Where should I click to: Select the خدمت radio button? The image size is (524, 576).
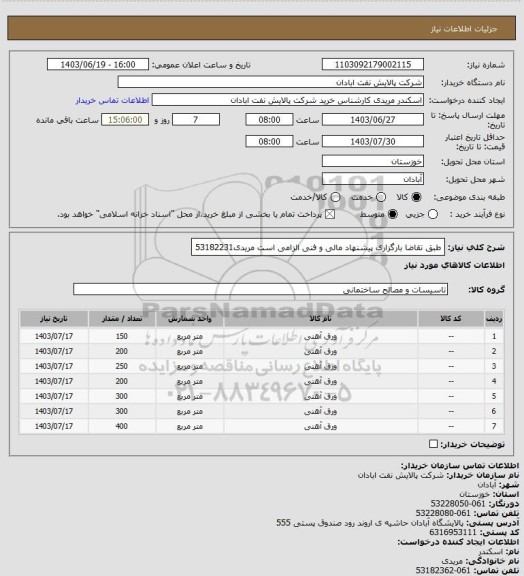[x=381, y=197]
